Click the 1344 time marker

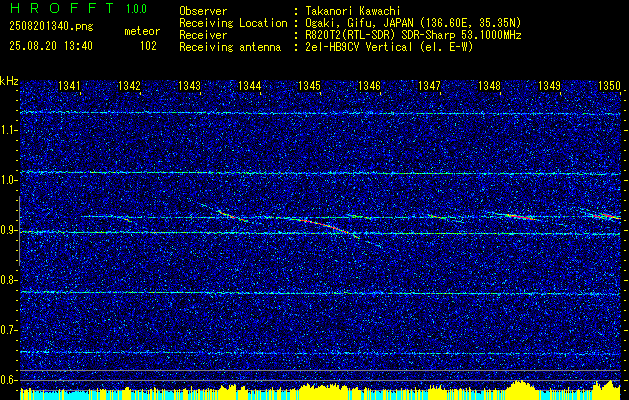click(250, 86)
